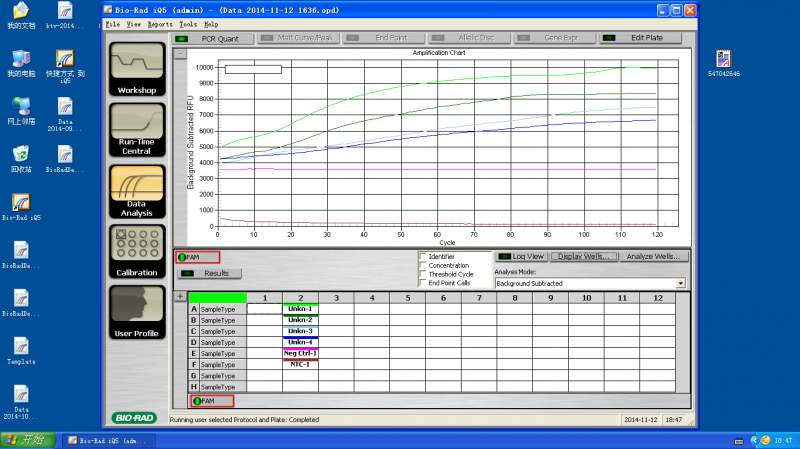
Task: Select plate column 12 header
Action: [x=658, y=297]
